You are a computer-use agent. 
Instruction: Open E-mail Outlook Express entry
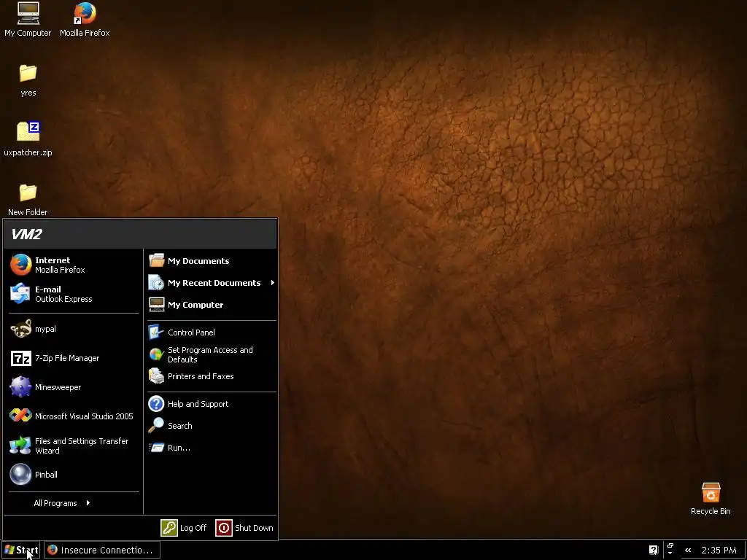pyautogui.click(x=74, y=294)
